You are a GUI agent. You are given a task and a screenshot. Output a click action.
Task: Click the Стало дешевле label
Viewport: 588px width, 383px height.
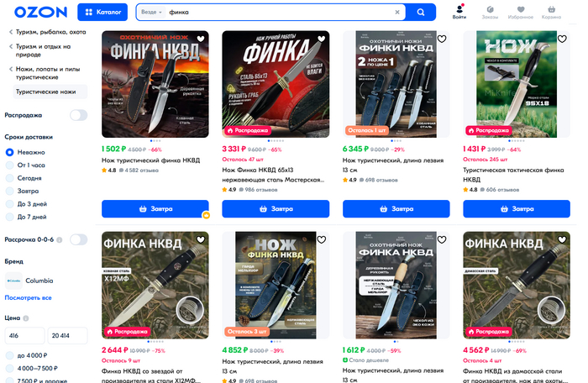[365, 360]
